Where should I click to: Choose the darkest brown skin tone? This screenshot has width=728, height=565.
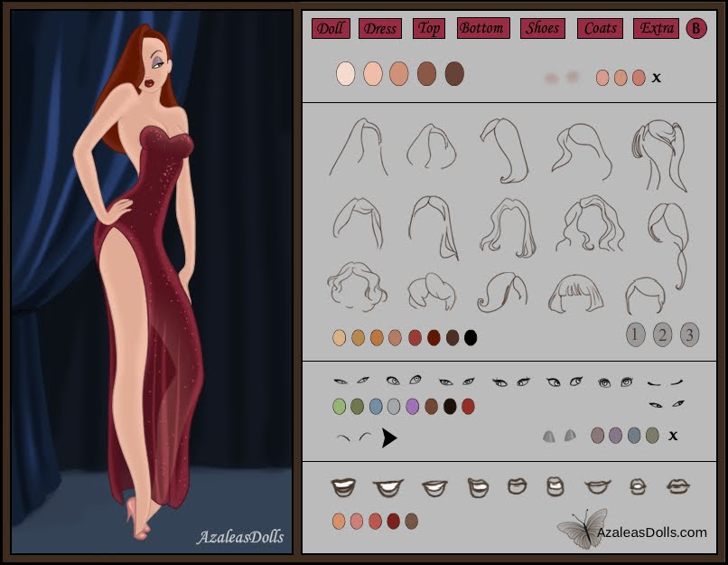pos(454,74)
